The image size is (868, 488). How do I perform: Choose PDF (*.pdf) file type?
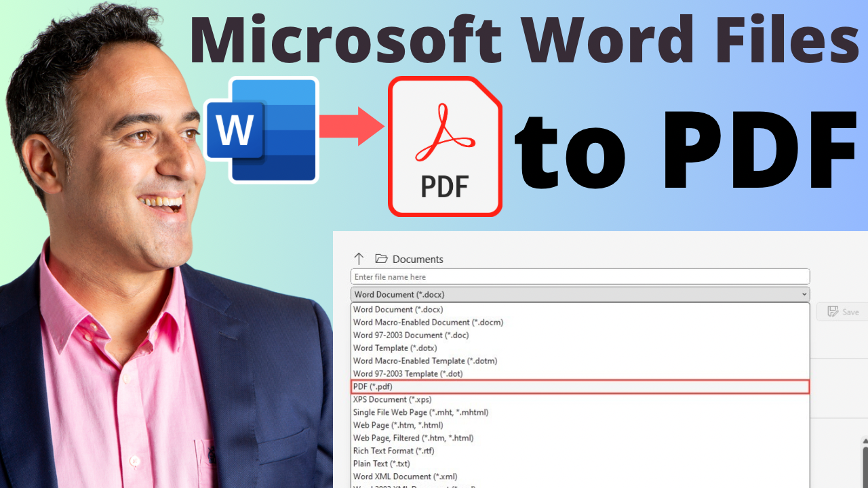[x=580, y=386]
